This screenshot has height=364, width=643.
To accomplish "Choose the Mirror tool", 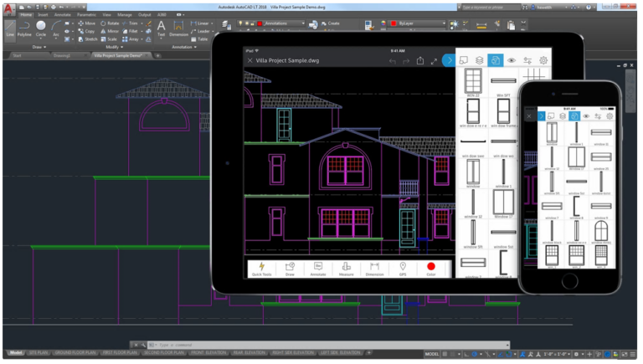I will (110, 31).
